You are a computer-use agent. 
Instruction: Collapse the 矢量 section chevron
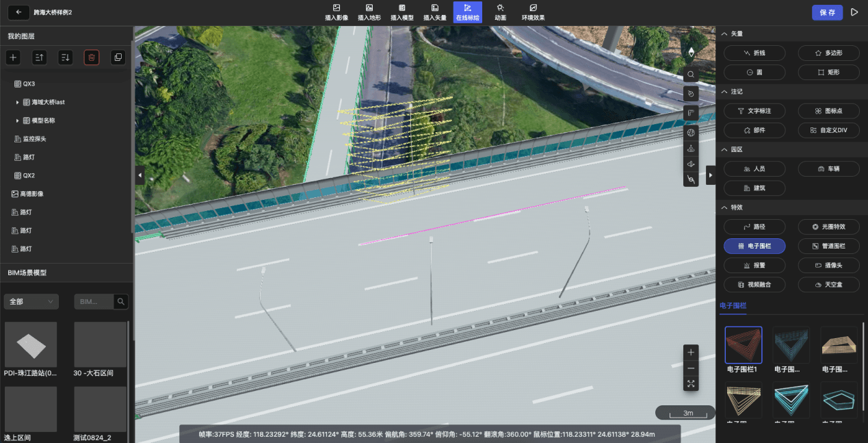[724, 34]
